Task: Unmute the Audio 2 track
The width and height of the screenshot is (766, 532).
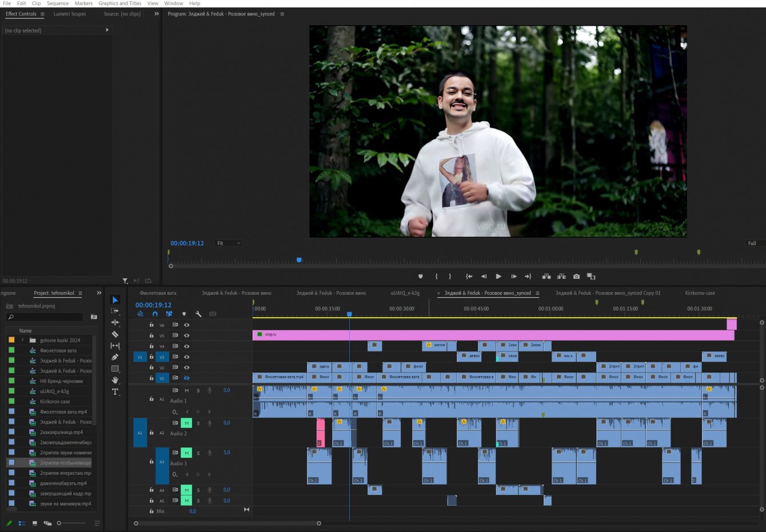Action: click(186, 423)
